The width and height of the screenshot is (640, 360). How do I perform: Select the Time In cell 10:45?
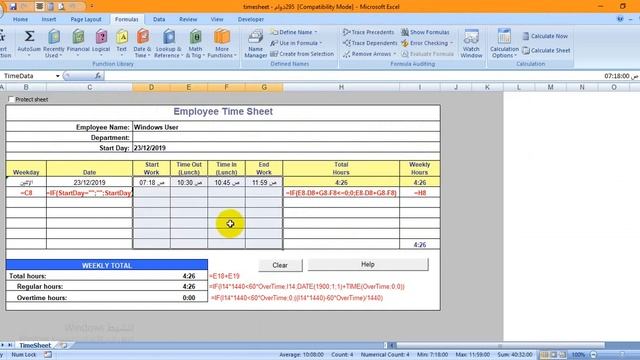coord(227,182)
